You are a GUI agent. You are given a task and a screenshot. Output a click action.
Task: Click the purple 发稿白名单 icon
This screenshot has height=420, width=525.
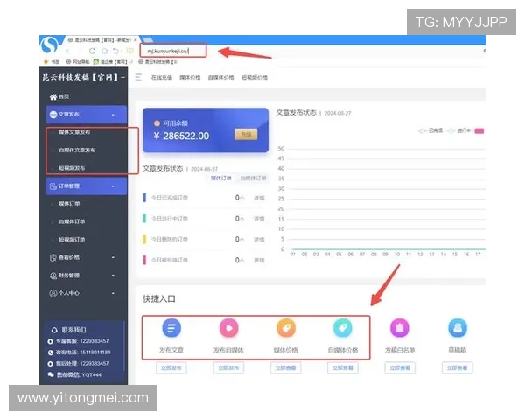click(x=398, y=328)
